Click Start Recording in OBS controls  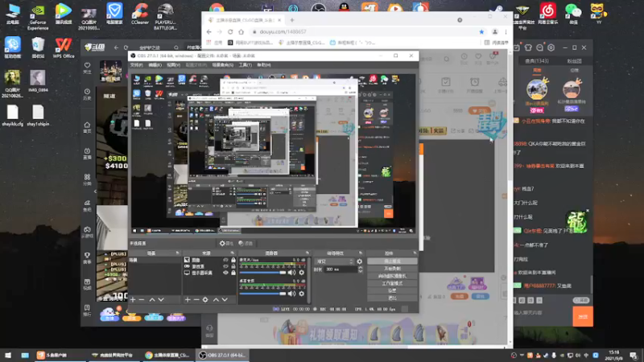(x=392, y=269)
